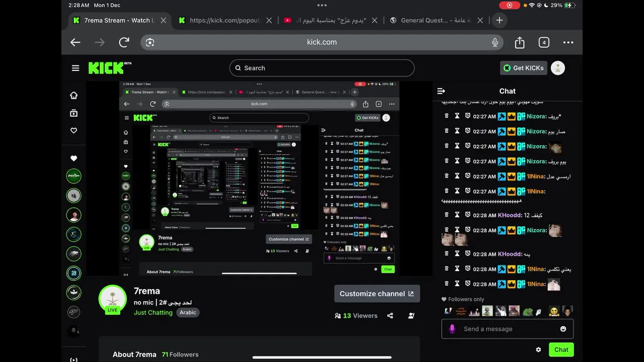Click the Customize channel button
This screenshot has width=644, height=362.
pyautogui.click(x=377, y=294)
